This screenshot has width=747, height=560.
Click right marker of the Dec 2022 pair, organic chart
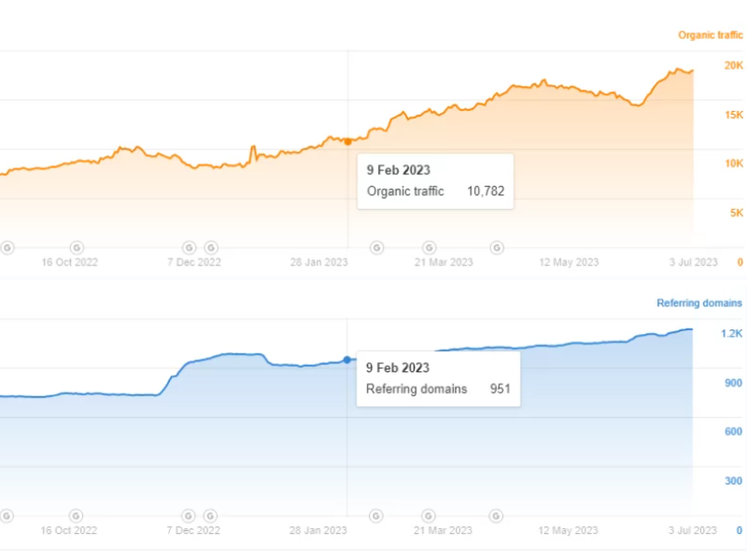pyautogui.click(x=211, y=247)
